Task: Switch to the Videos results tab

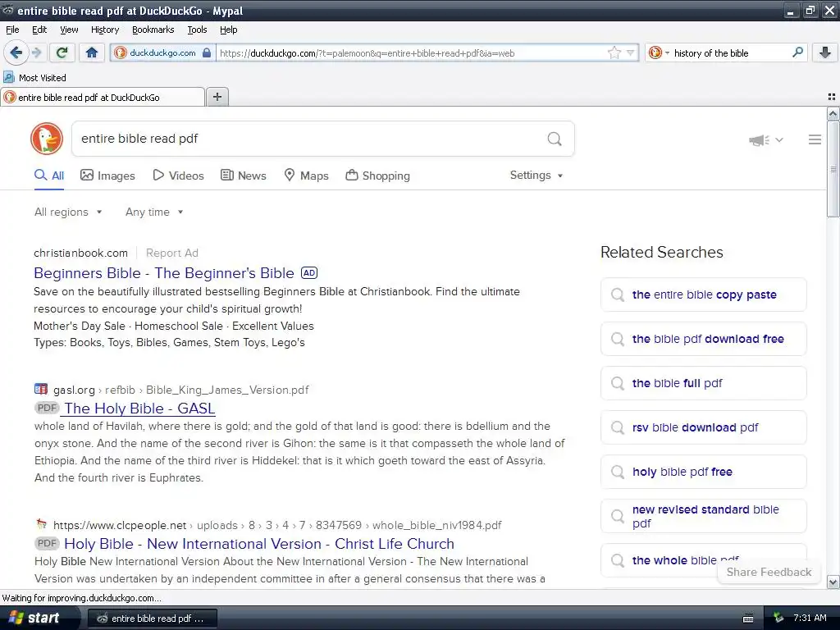Action: click(x=178, y=176)
